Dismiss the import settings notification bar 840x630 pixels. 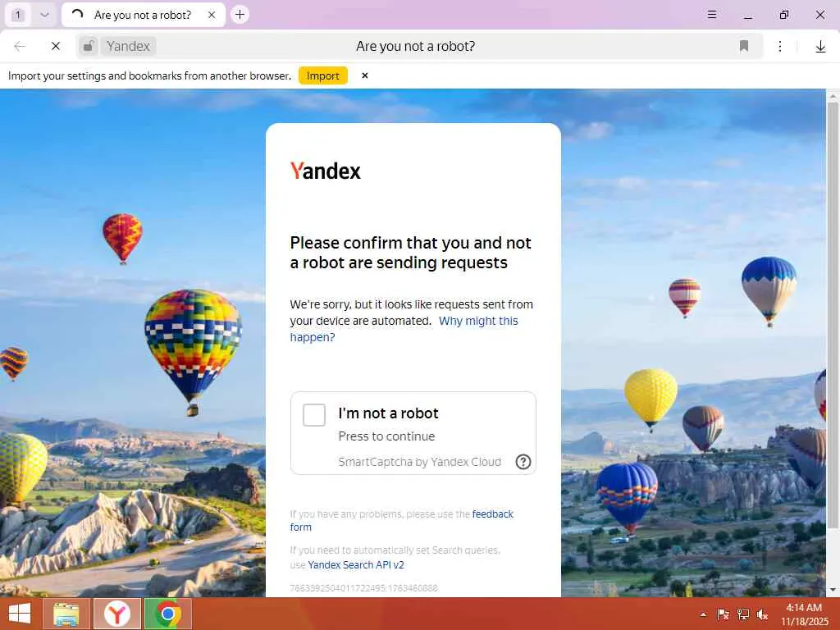pyautogui.click(x=365, y=75)
